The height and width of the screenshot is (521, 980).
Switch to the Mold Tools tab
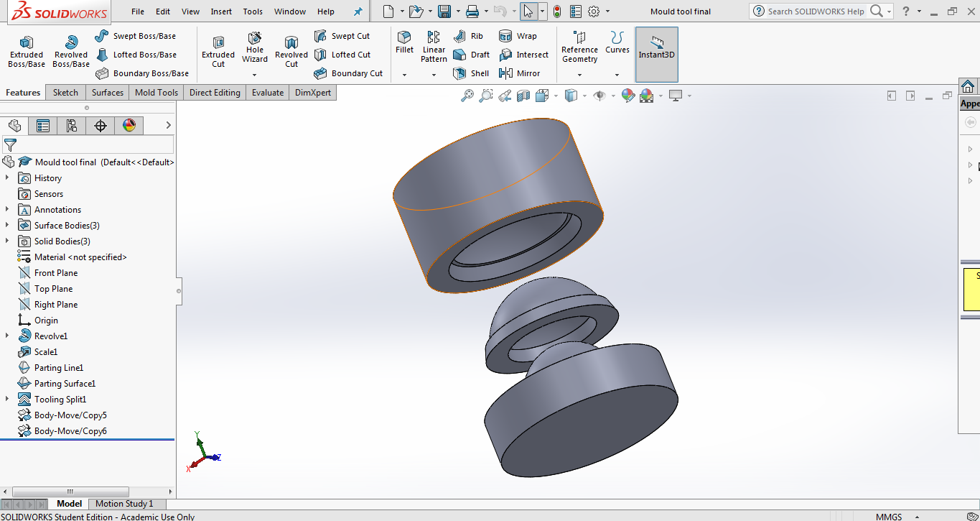point(157,93)
